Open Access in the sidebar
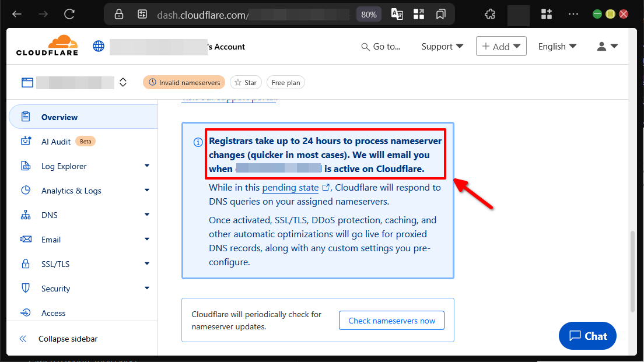This screenshot has width=644, height=362. coord(54,313)
